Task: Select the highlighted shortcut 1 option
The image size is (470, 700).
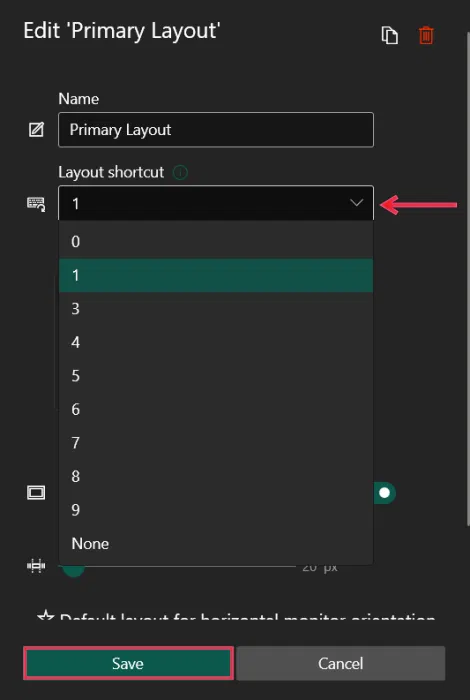Action: 216,275
